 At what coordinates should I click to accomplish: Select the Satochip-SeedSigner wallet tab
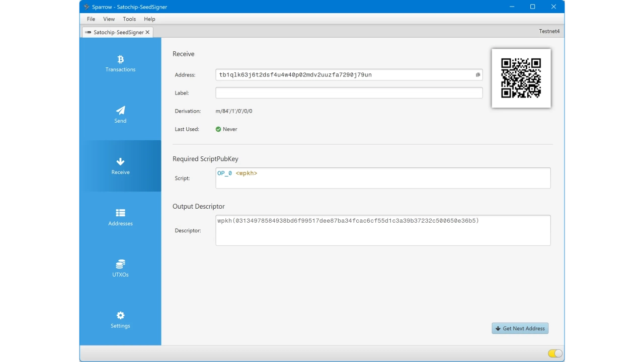118,32
